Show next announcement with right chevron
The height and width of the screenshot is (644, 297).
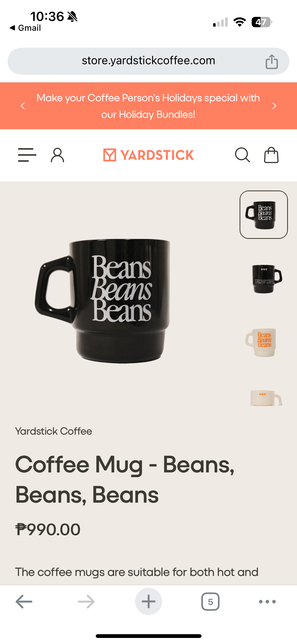pos(274,106)
